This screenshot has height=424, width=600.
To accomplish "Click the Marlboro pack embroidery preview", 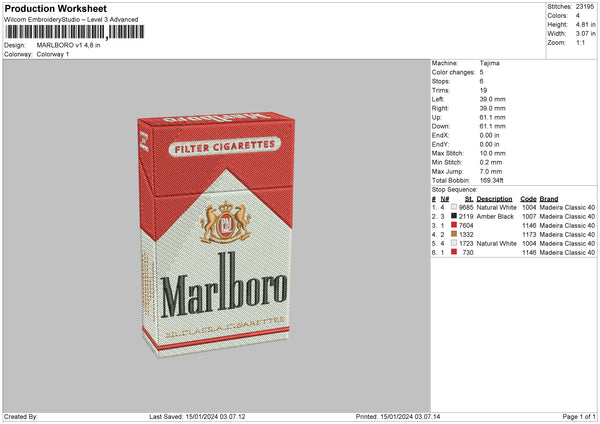I will 216,234.
